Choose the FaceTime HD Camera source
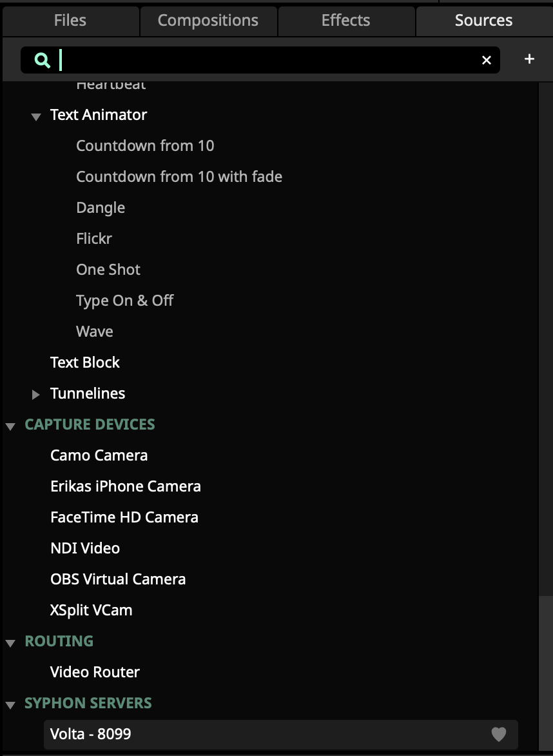The height and width of the screenshot is (756, 553). 124,517
